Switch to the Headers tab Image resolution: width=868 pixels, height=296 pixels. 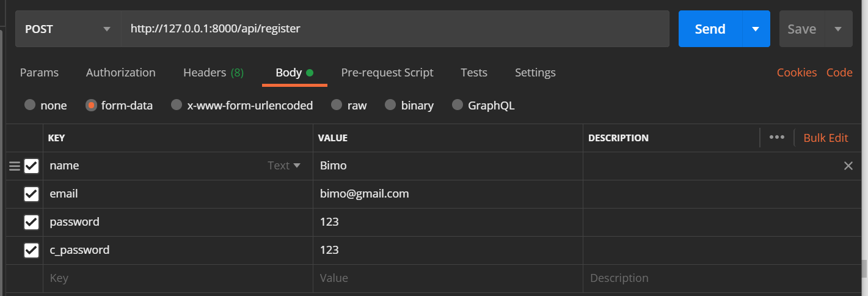tap(213, 73)
